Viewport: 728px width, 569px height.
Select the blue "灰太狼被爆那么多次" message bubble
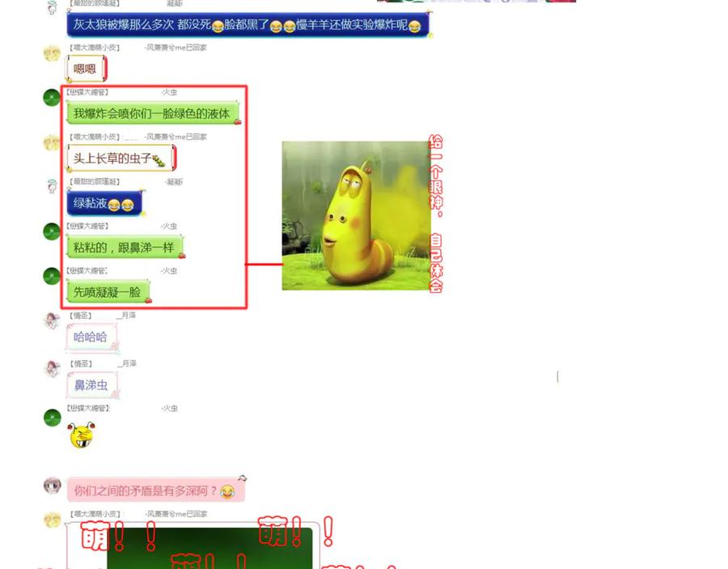click(x=248, y=25)
